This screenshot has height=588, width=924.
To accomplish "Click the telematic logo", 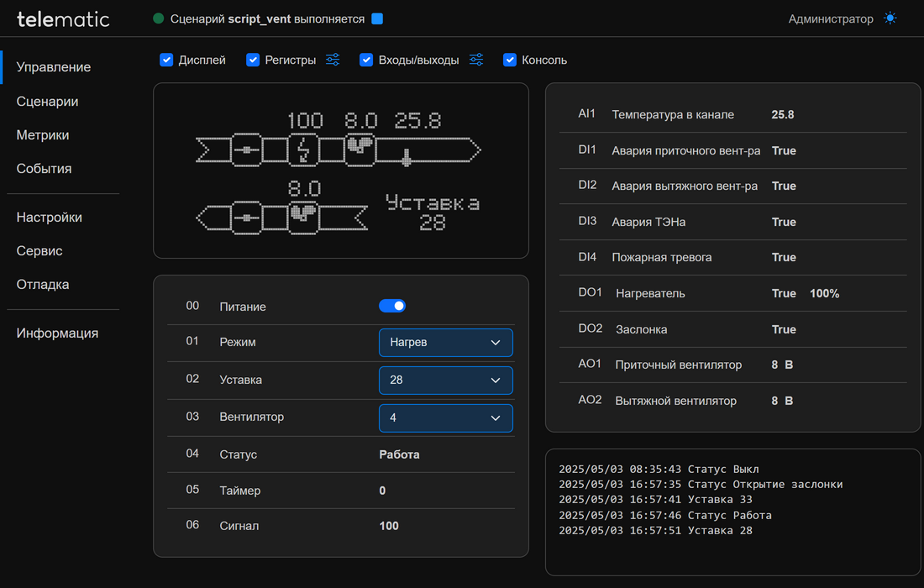I will tap(63, 19).
